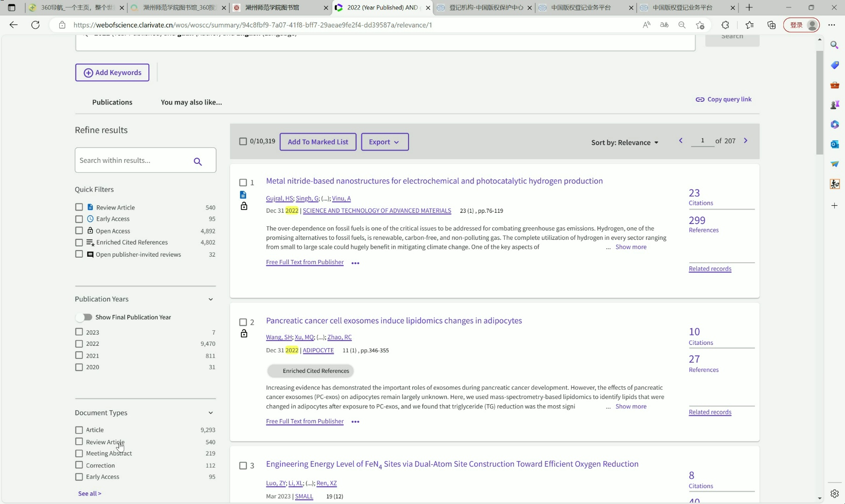This screenshot has width=845, height=504.
Task: Add a new item to Edge sidebar
Action: 835,205
